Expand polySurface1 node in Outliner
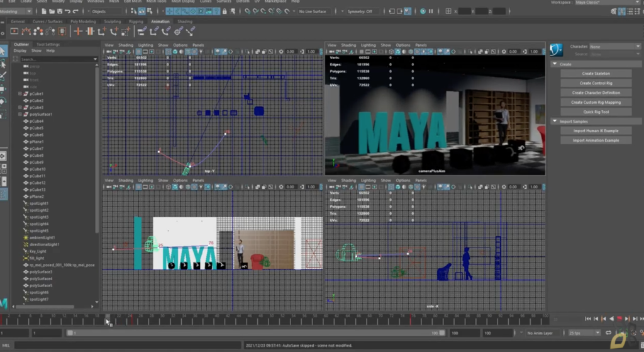This screenshot has height=352, width=644. pyautogui.click(x=20, y=115)
